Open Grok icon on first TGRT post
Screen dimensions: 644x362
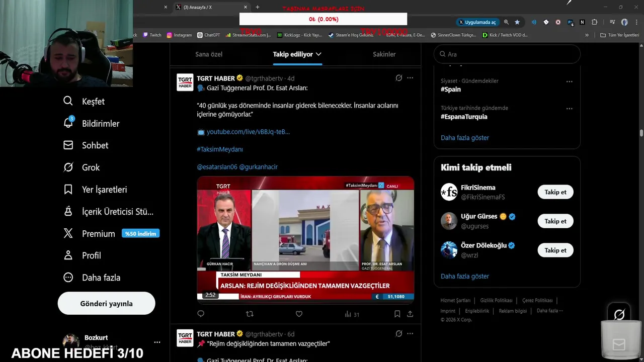[398, 78]
